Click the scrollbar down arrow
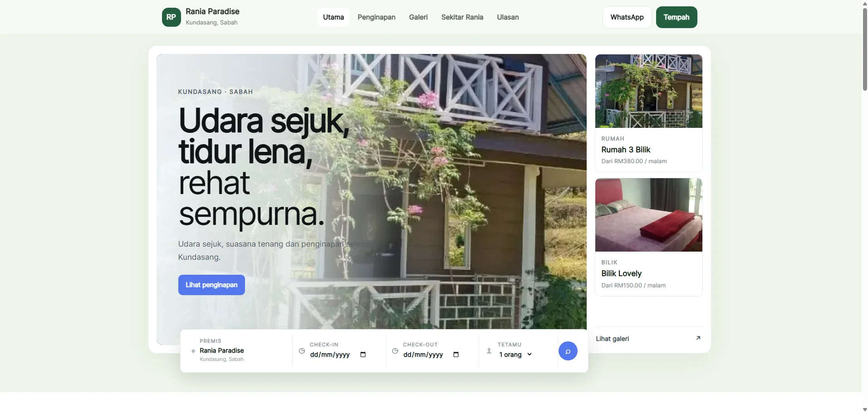This screenshot has width=868, height=413. pyautogui.click(x=865, y=409)
